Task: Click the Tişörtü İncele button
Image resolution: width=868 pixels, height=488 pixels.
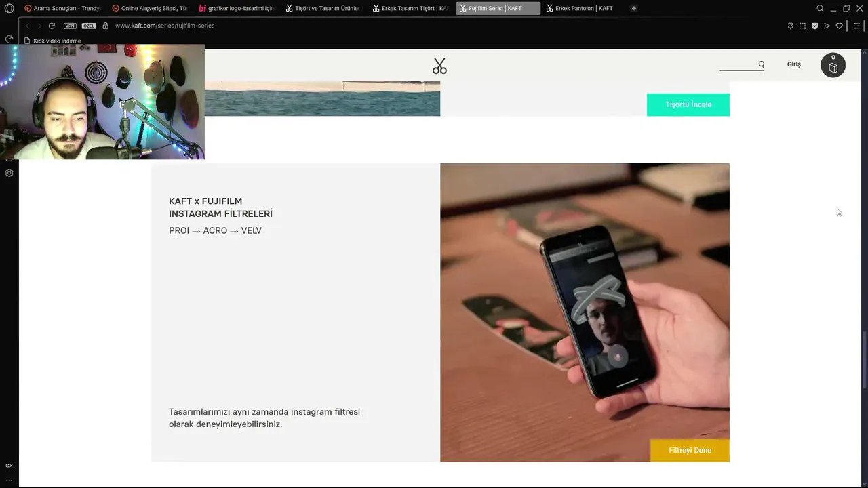Action: [688, 104]
